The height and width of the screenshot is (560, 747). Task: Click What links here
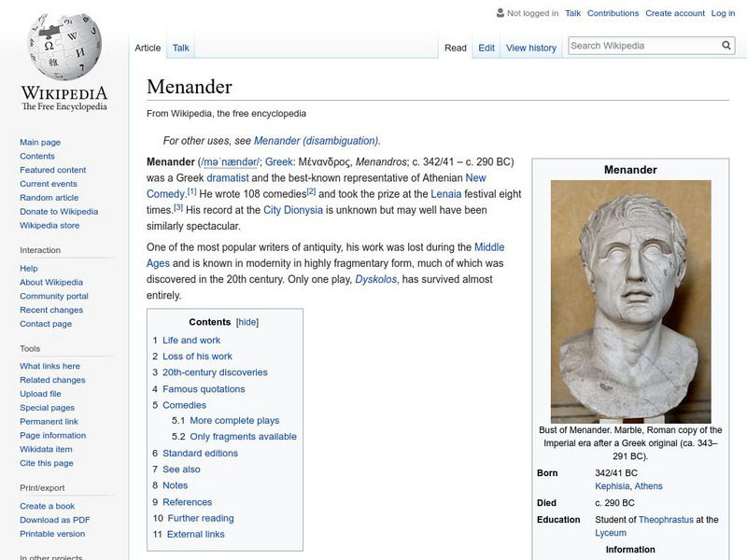tap(50, 366)
